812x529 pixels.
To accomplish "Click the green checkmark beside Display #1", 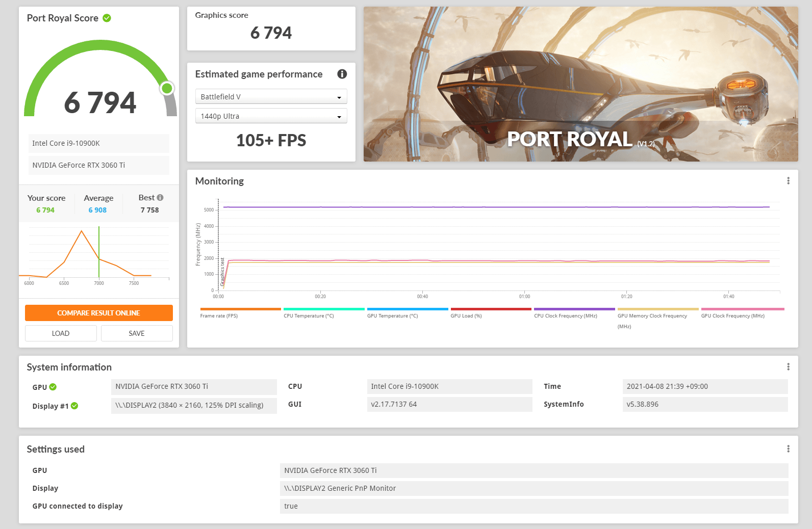I will point(74,406).
